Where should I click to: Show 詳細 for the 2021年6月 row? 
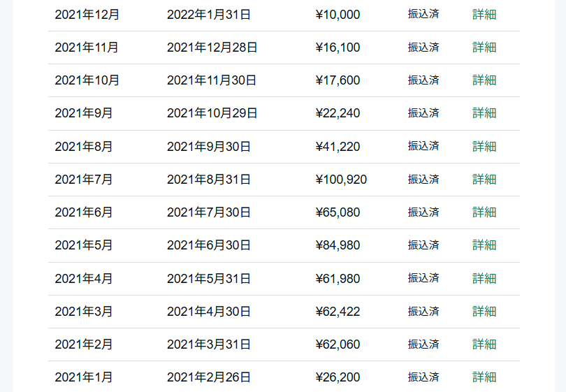coord(484,212)
